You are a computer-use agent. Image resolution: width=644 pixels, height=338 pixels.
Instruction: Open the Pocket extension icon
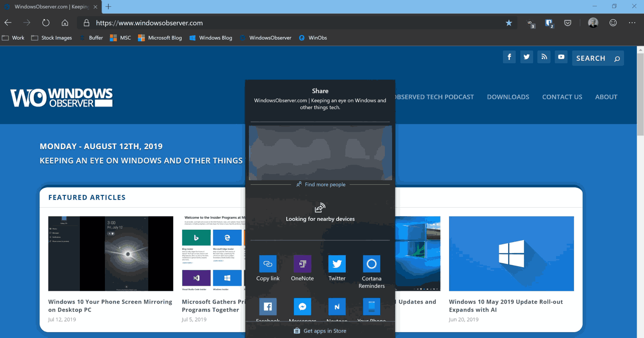pyautogui.click(x=568, y=23)
